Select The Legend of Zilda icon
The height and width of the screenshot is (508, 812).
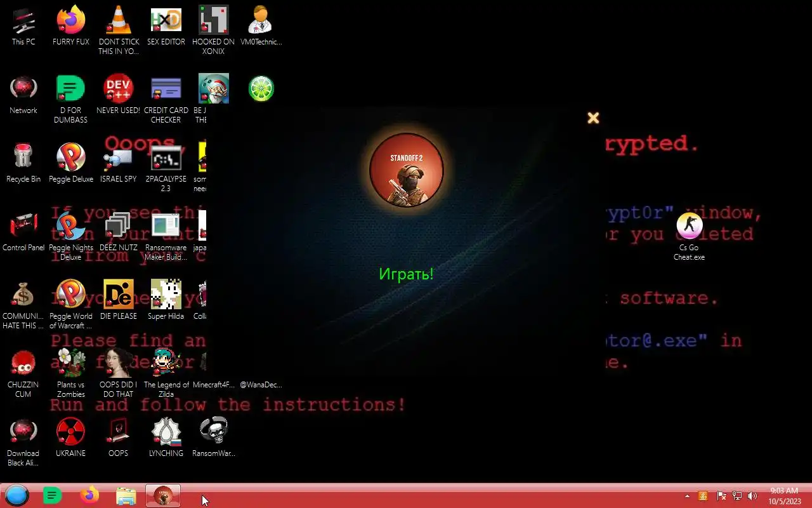[166, 373]
